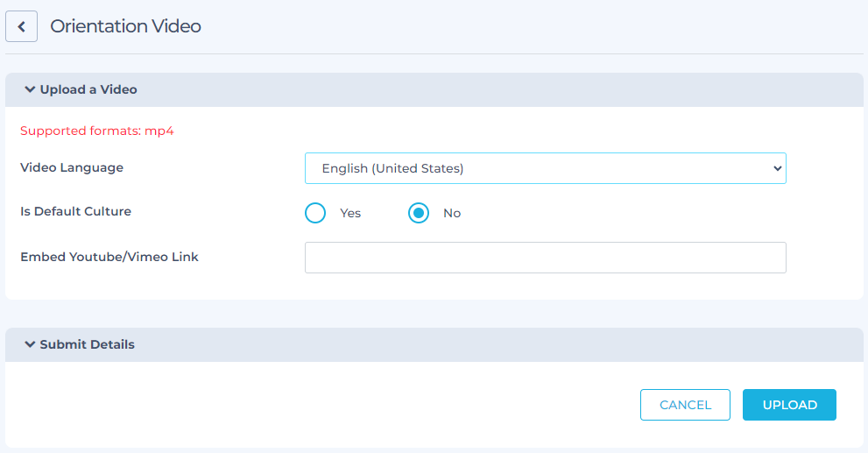The image size is (868, 453).
Task: Click the No option label text
Action: [452, 213]
